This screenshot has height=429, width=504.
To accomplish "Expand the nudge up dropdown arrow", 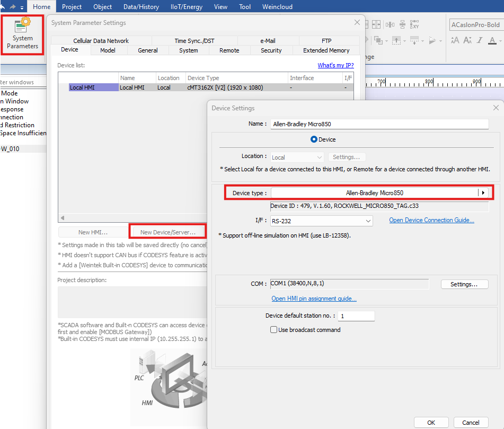I will pos(404,41).
